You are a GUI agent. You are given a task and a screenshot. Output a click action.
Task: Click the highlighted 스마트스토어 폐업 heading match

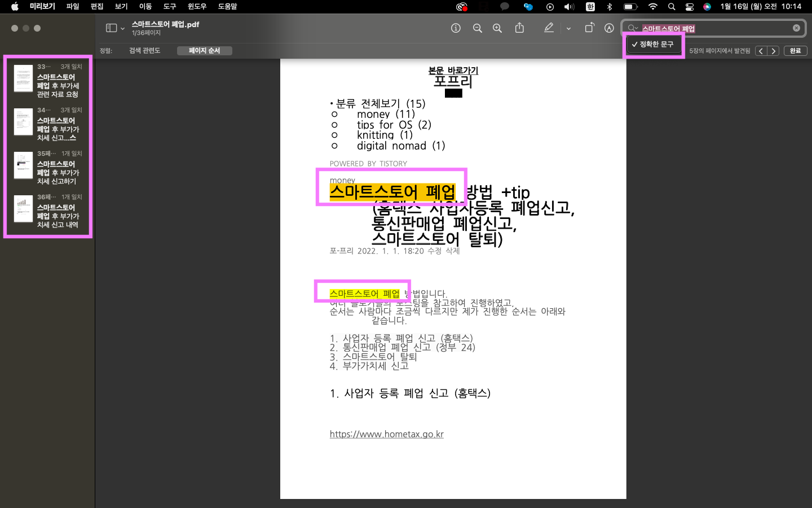tap(392, 192)
